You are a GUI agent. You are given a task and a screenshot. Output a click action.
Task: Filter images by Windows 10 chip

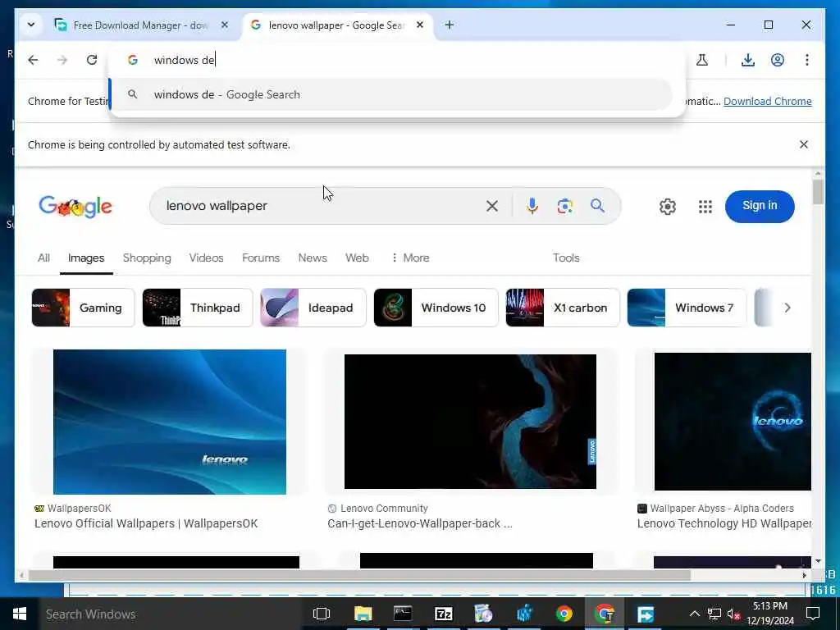tap(436, 308)
